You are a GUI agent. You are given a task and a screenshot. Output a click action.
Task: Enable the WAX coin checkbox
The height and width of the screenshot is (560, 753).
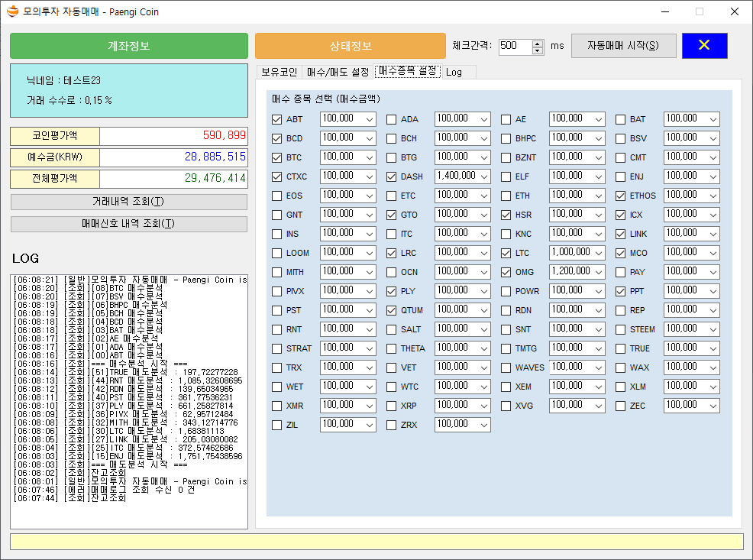620,368
